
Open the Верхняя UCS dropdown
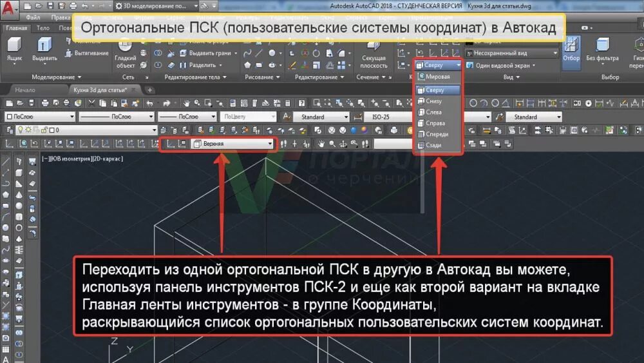pyautogui.click(x=233, y=144)
